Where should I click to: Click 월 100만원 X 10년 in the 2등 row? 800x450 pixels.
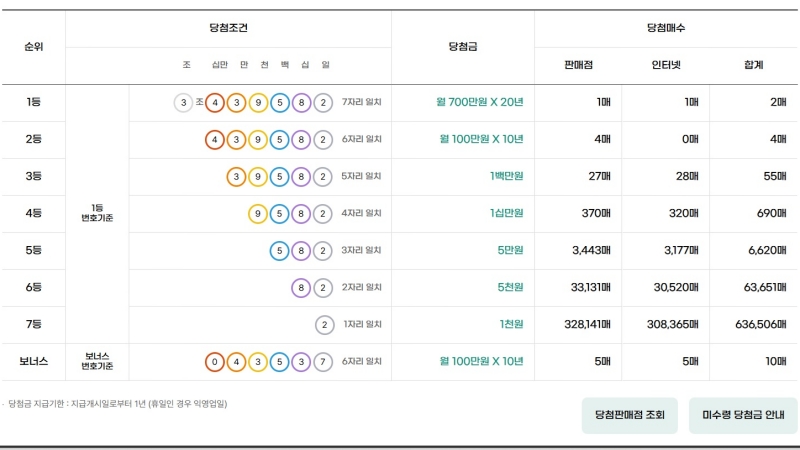481,139
